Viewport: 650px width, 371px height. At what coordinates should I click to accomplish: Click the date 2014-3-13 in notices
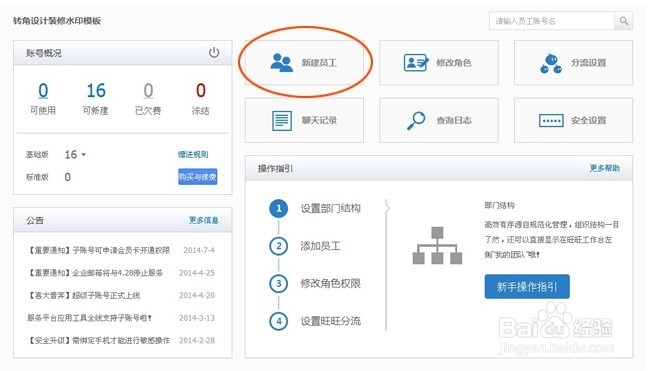click(197, 318)
